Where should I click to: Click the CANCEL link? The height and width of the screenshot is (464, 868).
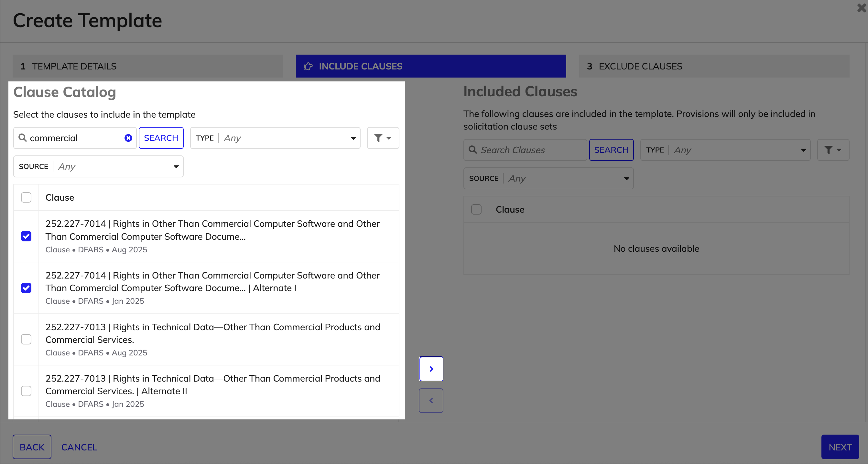pos(79,448)
